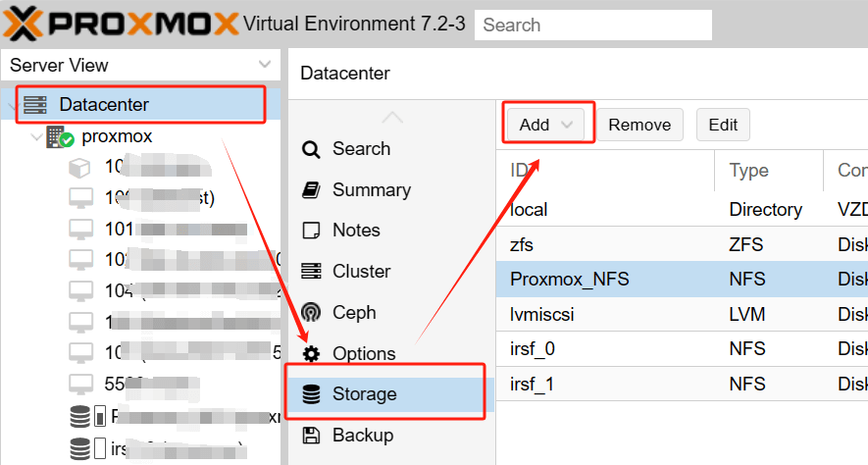868x465 pixels.
Task: Click the Search magnifier icon in menu
Action: [312, 149]
